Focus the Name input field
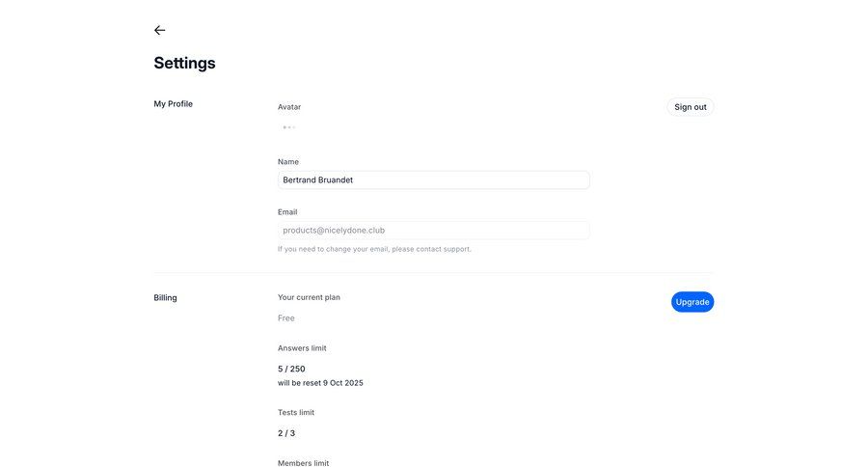868x467 pixels. [x=433, y=179]
